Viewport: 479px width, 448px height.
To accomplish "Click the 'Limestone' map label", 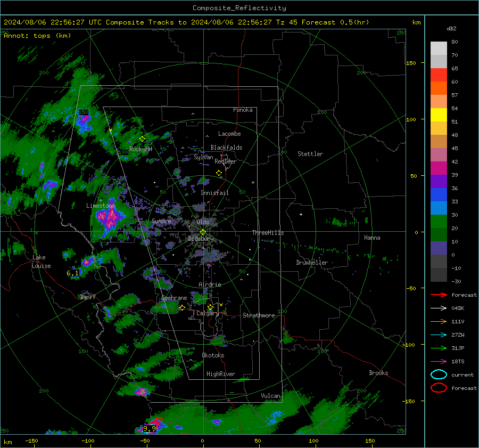I will 101,206.
